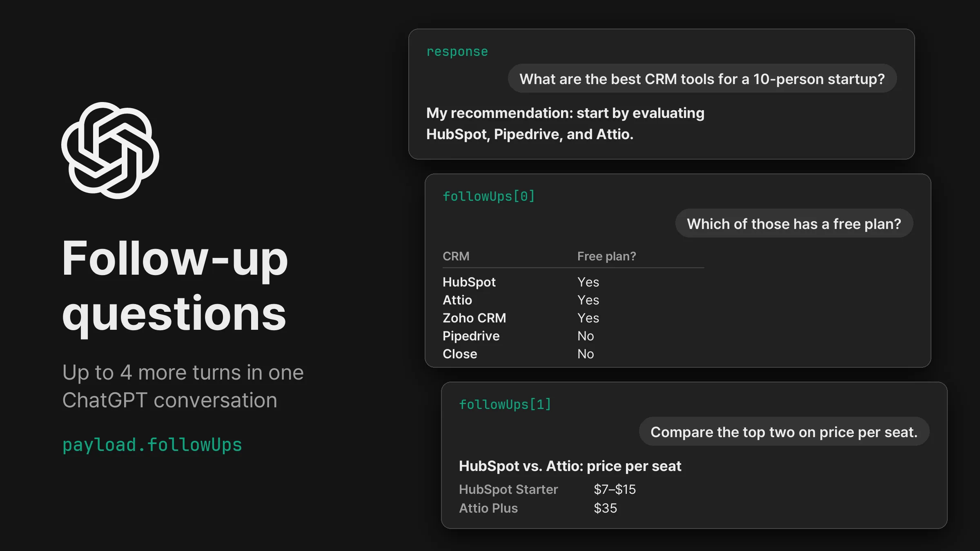Image resolution: width=980 pixels, height=551 pixels.
Task: Click 'Which of those has a free plan?' bubble
Action: pos(794,224)
